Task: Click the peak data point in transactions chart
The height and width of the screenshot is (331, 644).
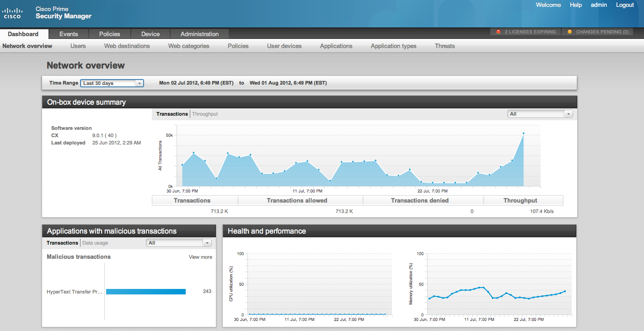Action: (x=523, y=133)
